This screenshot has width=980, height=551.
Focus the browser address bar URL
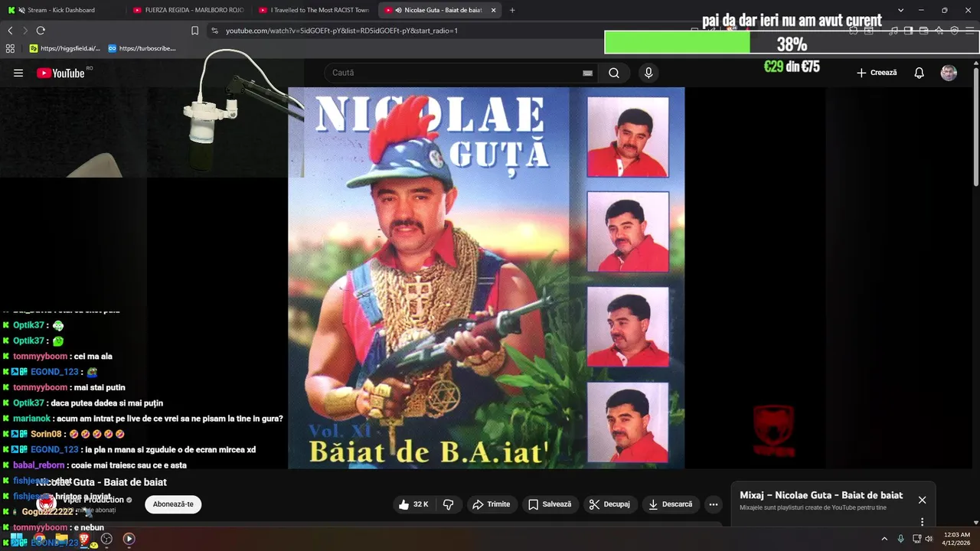click(341, 31)
